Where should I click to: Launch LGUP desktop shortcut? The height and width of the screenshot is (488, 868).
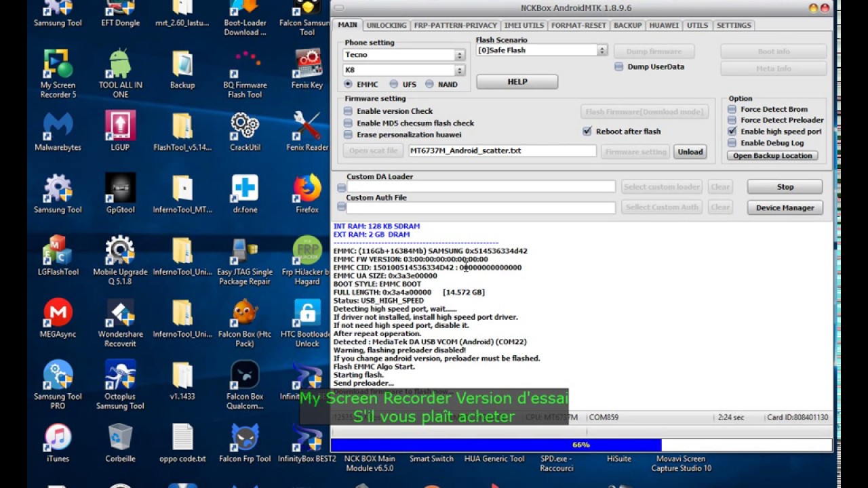coord(120,131)
